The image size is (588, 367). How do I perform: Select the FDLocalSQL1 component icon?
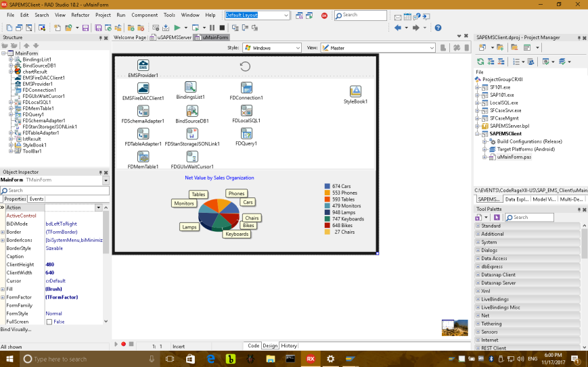click(x=246, y=110)
